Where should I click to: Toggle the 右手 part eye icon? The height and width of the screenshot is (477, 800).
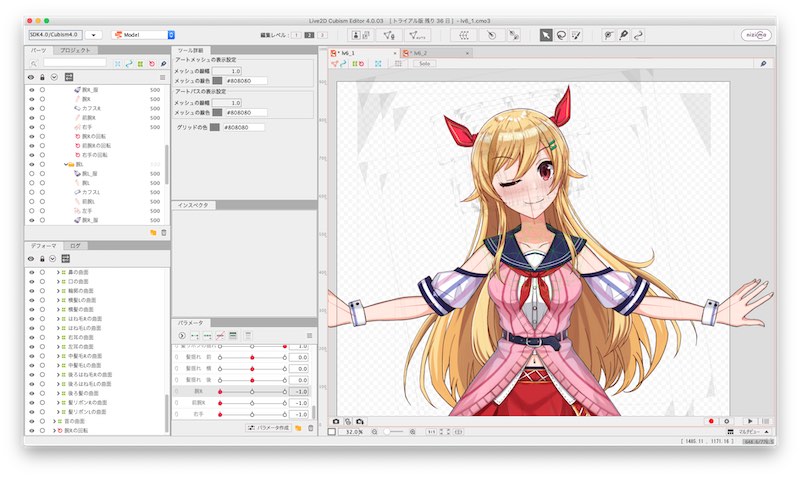click(32, 127)
